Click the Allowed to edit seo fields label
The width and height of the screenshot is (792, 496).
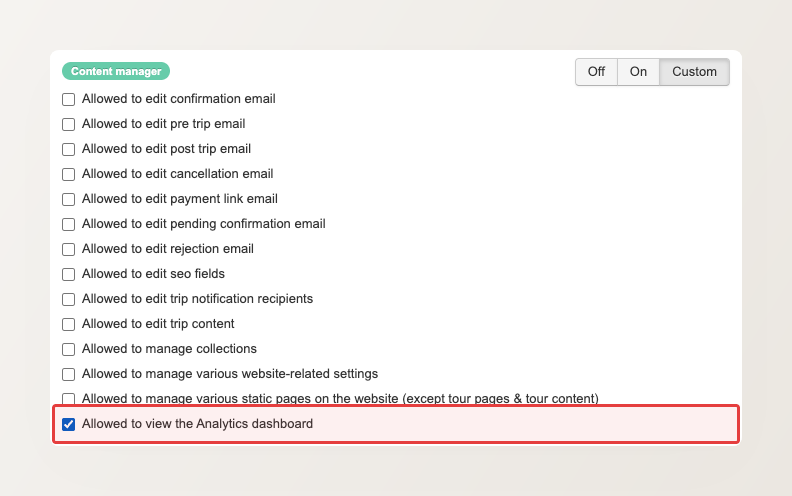(153, 274)
